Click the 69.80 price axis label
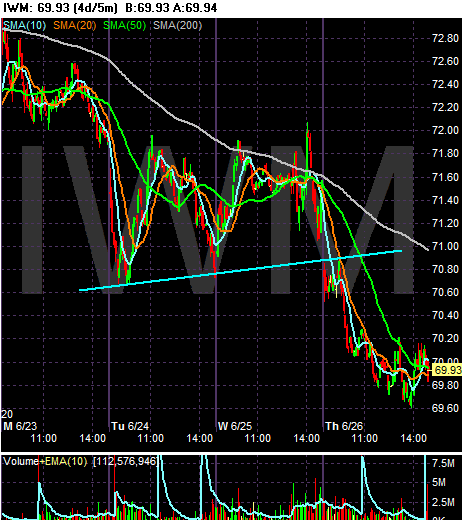Screen dimensions: 463x523 (x=445, y=386)
